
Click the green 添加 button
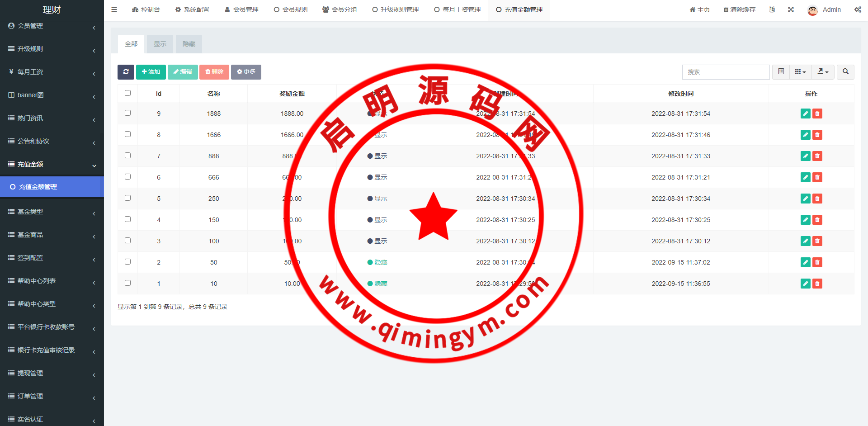coord(151,72)
